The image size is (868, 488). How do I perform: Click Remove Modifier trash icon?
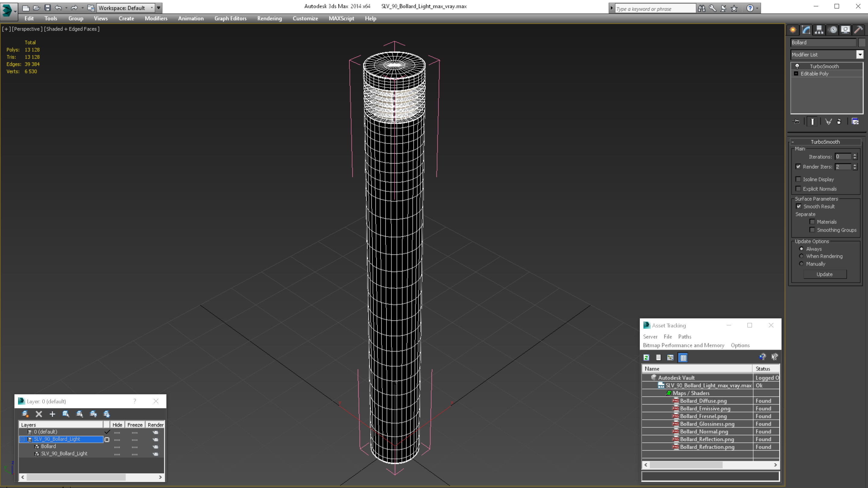839,122
